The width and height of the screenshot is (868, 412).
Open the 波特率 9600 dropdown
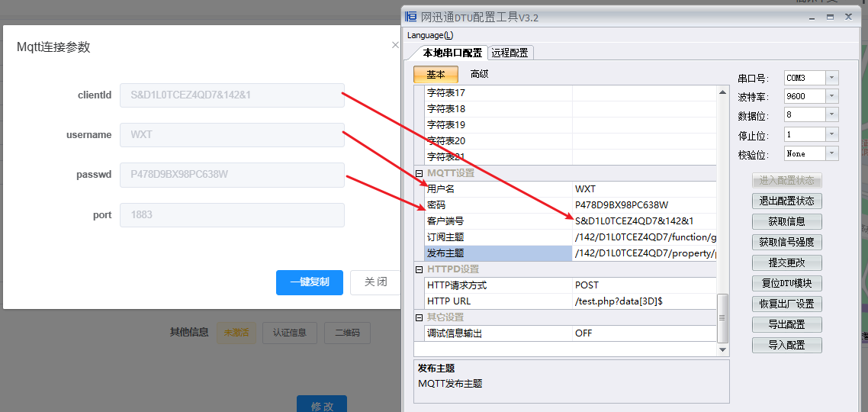click(x=831, y=97)
